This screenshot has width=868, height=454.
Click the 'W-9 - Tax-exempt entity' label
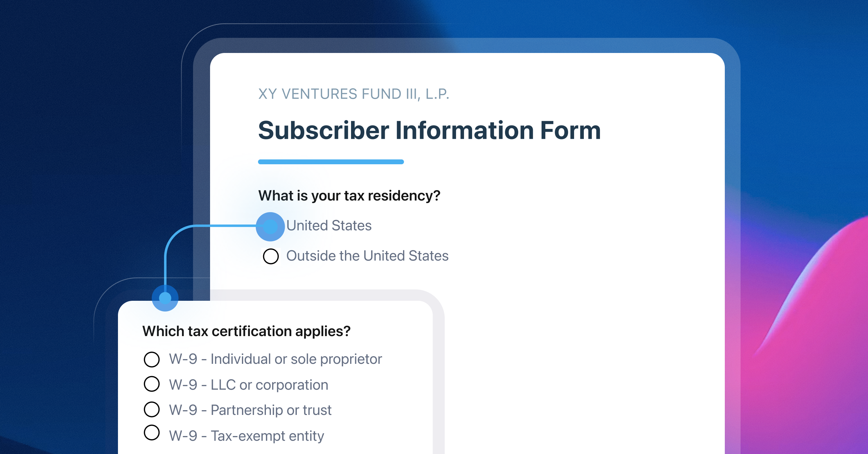coord(246,436)
